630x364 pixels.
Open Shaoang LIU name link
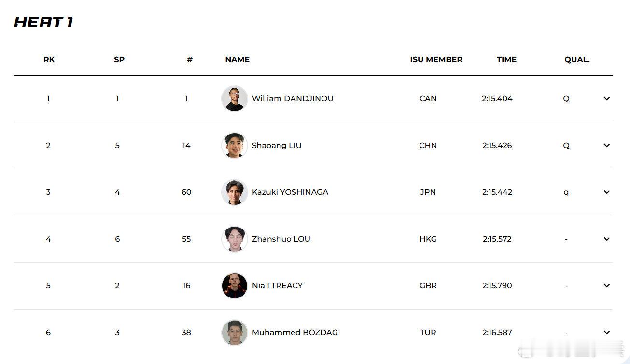click(x=277, y=146)
